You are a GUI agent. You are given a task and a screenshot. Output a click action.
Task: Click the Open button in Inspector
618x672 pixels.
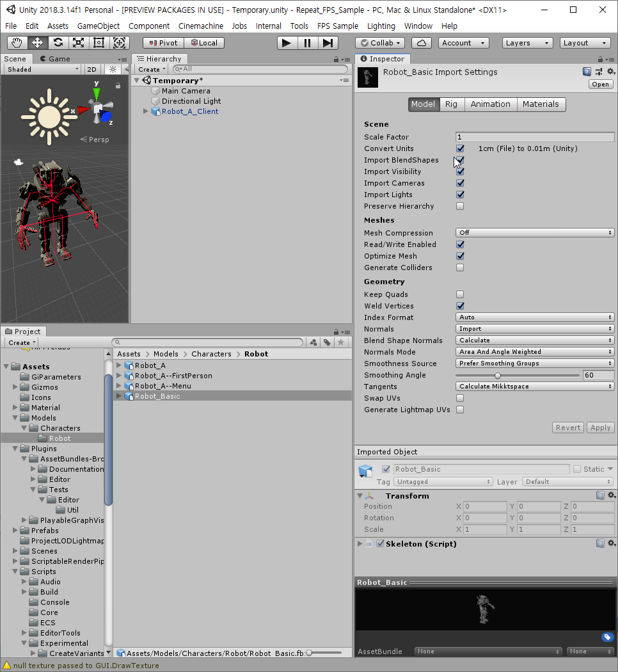click(x=601, y=84)
